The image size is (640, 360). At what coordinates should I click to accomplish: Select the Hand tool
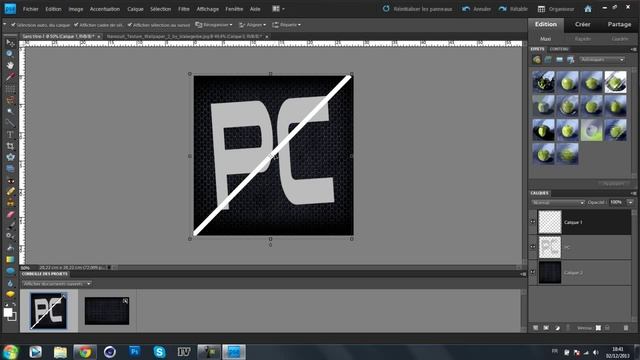pos(10,65)
